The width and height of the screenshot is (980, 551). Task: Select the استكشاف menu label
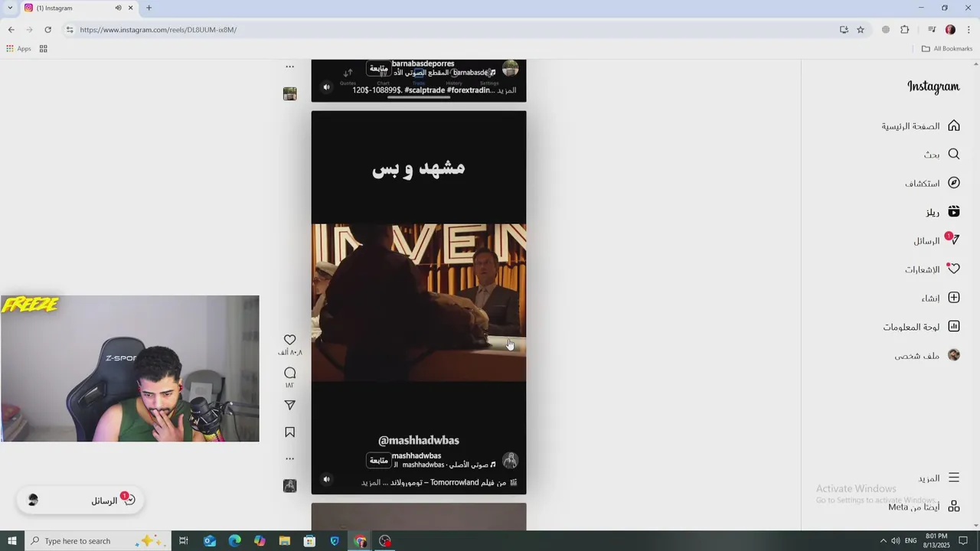coord(923,184)
